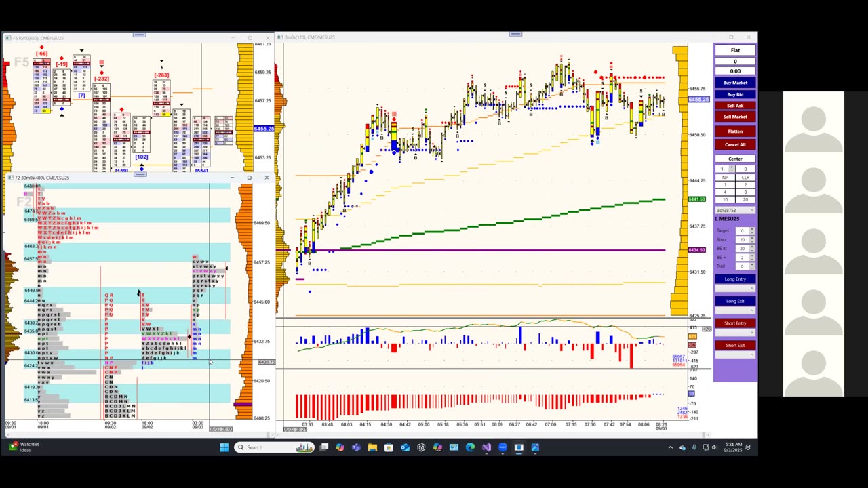Click the Stop value field
This screenshot has width=868, height=488.
click(x=742, y=240)
